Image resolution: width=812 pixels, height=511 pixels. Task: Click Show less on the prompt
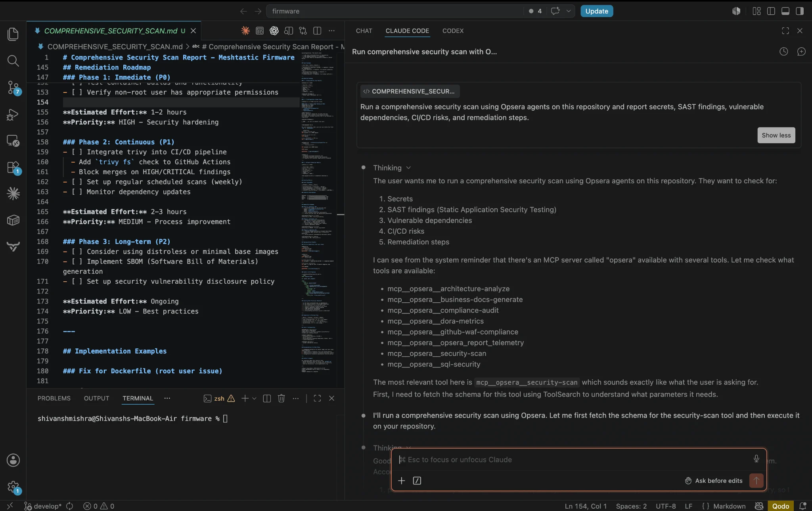point(776,135)
